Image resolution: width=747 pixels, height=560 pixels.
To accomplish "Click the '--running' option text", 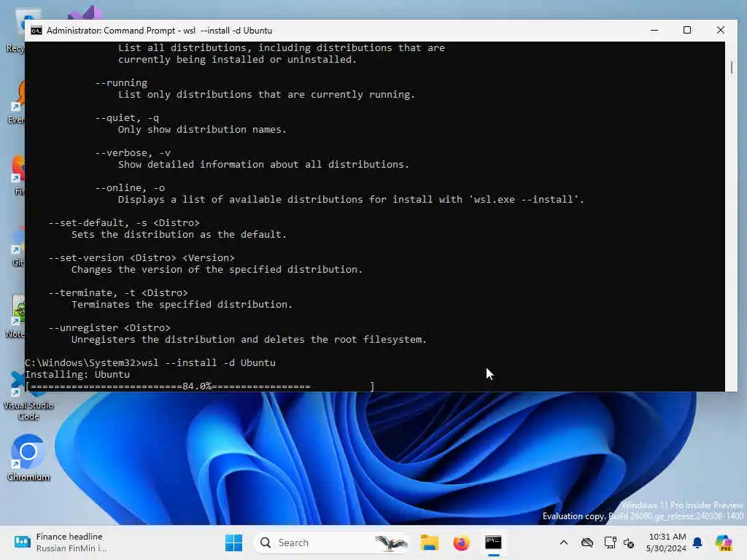I will (x=121, y=83).
